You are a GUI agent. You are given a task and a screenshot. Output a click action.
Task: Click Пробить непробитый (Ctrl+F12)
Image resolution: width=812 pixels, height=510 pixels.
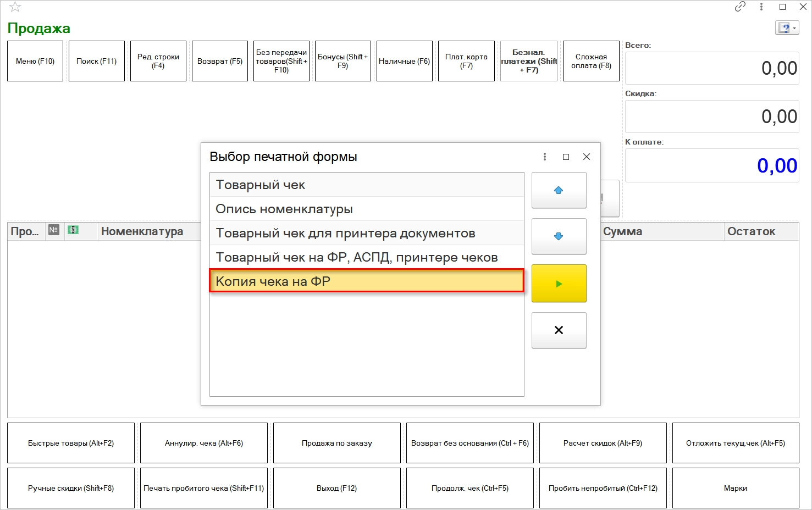[x=603, y=488]
